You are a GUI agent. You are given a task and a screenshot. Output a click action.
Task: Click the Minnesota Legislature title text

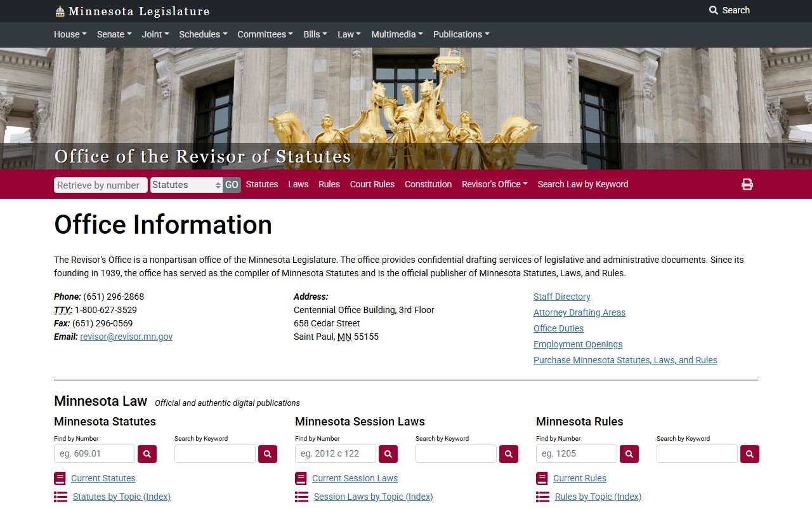(x=139, y=11)
